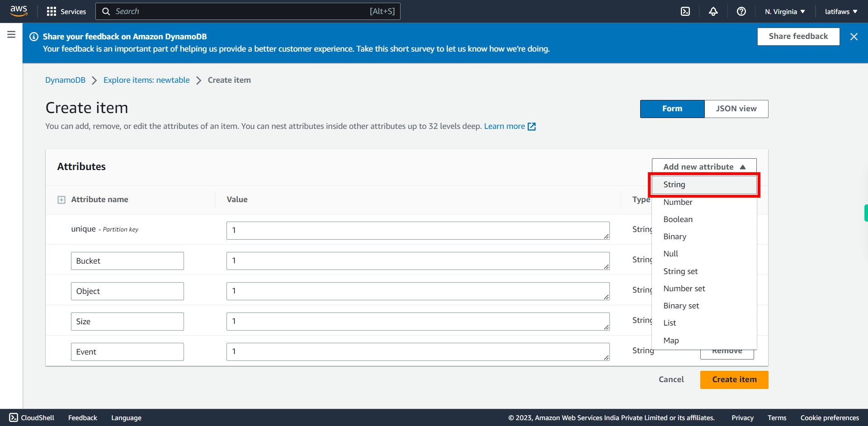
Task: Edit the Event attribute name field
Action: [x=127, y=352]
